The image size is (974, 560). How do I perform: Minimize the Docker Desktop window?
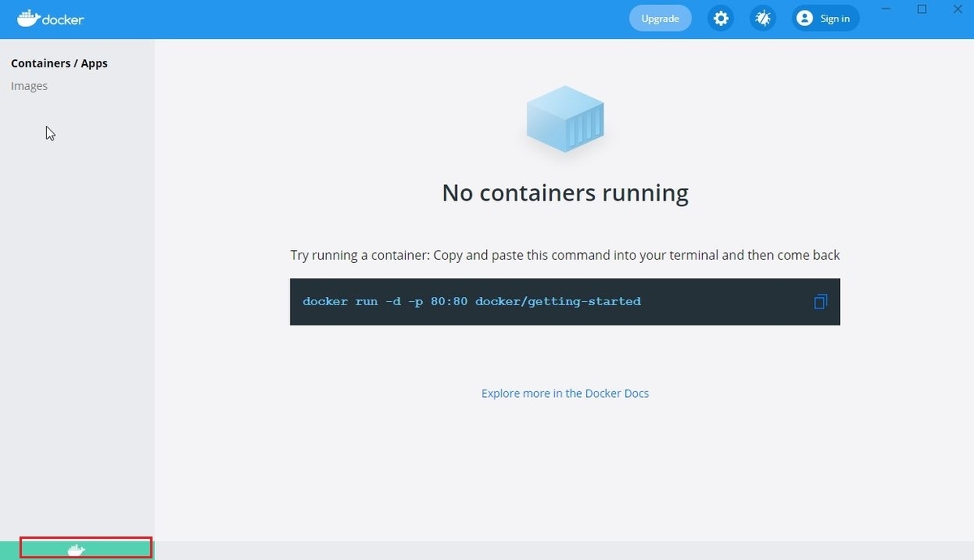coord(885,10)
